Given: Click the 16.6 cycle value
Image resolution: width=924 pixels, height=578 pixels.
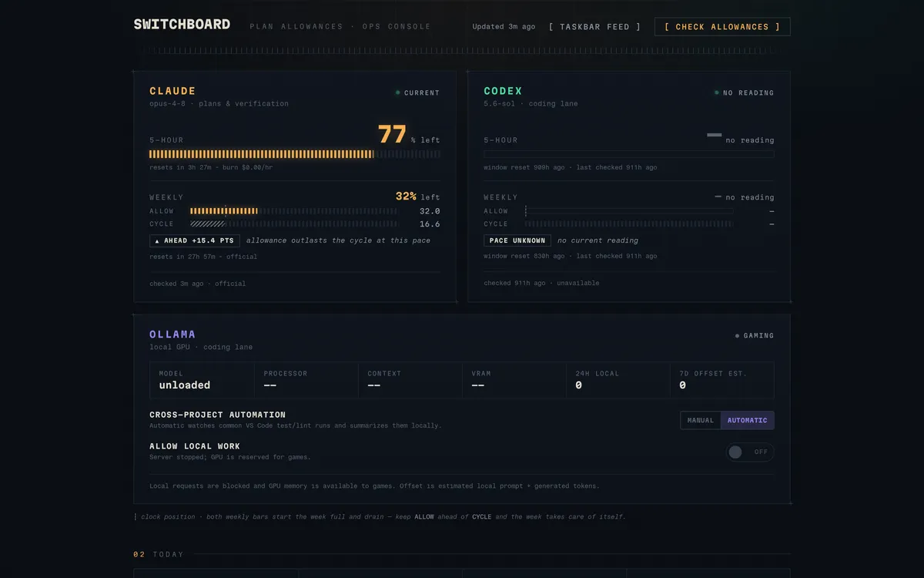Looking at the screenshot, I should (430, 224).
